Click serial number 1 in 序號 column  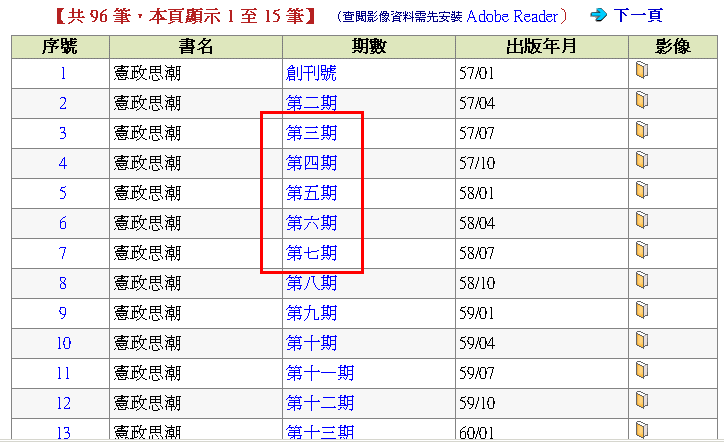(x=62, y=73)
